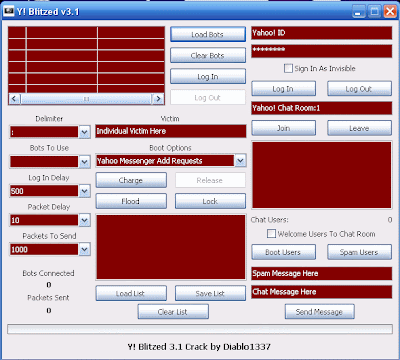Click the Flood button
400x360 pixels.
(x=131, y=201)
